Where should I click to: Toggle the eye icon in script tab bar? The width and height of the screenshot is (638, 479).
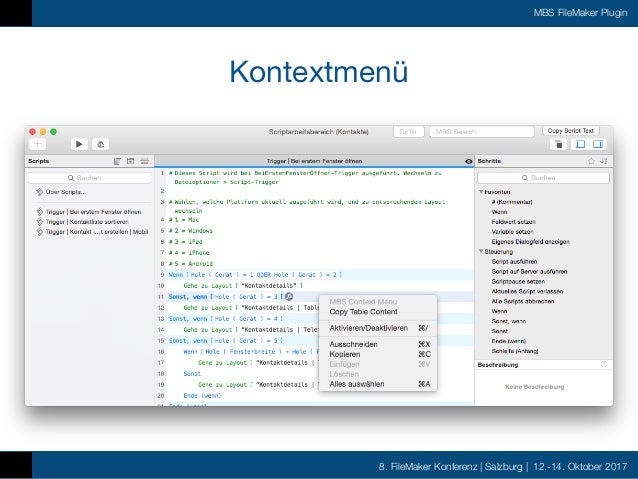468,162
